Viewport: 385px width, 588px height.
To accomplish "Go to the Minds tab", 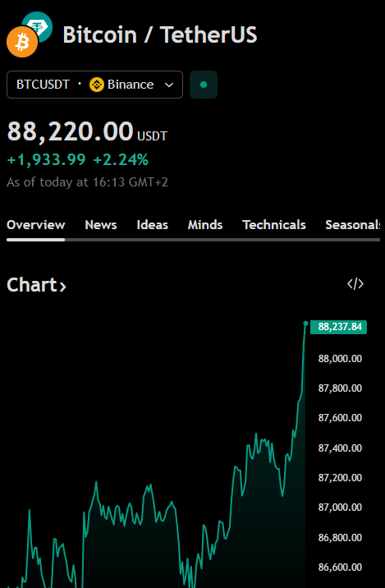I will point(205,225).
